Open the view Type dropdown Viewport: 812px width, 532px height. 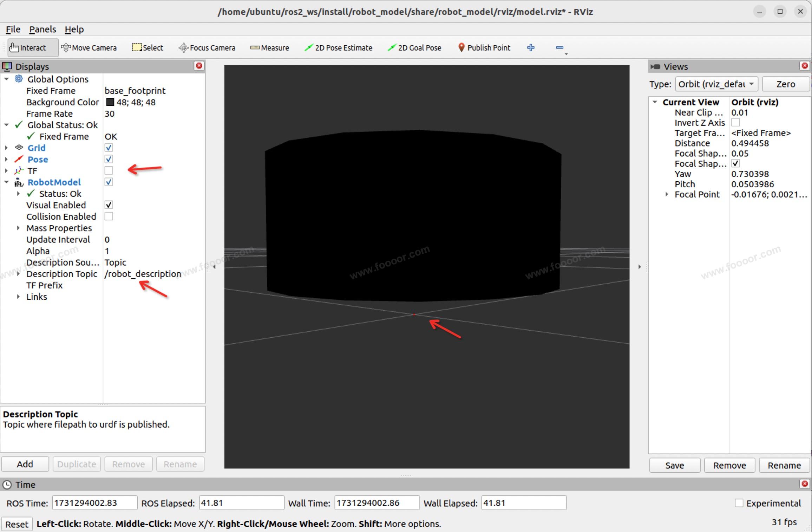[x=716, y=84]
